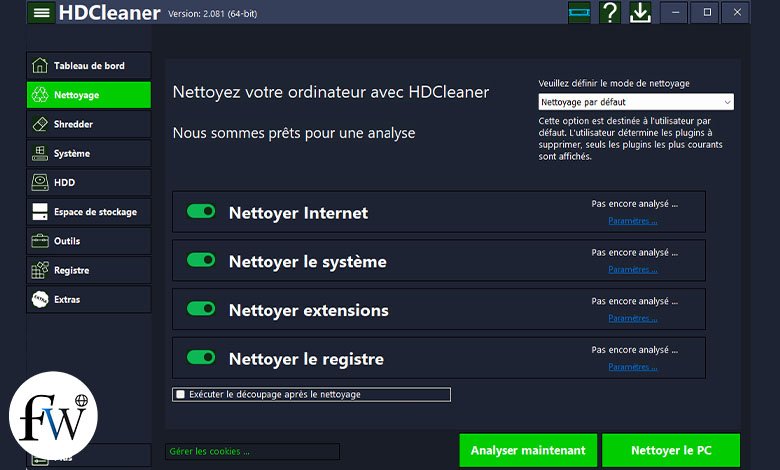Open Paramètres link for Nettoyer Internet
The height and width of the screenshot is (470, 780).
tap(633, 221)
